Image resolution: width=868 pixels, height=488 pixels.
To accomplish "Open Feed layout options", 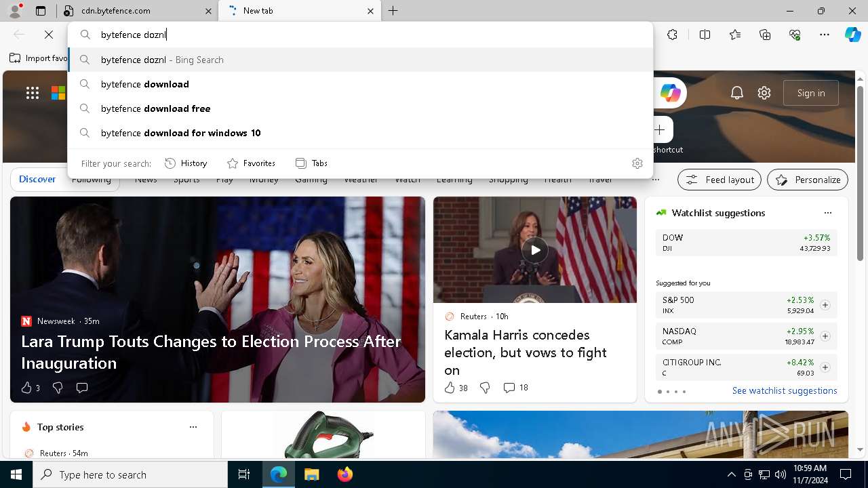I will 719,180.
